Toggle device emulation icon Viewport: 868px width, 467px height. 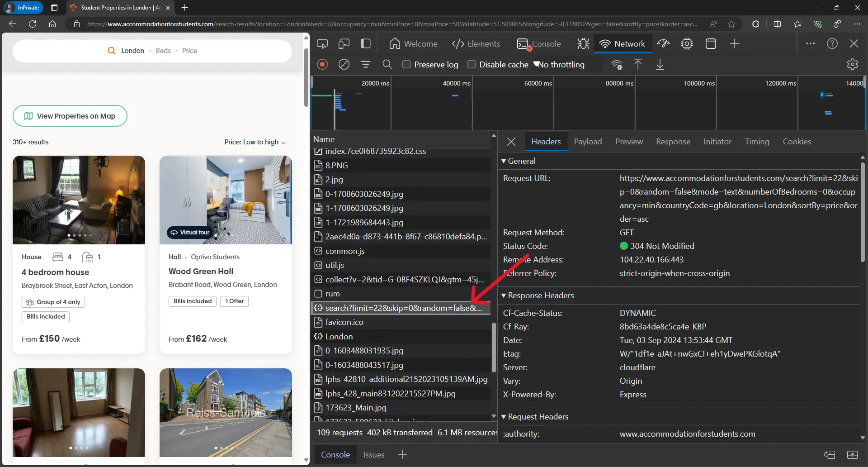344,43
